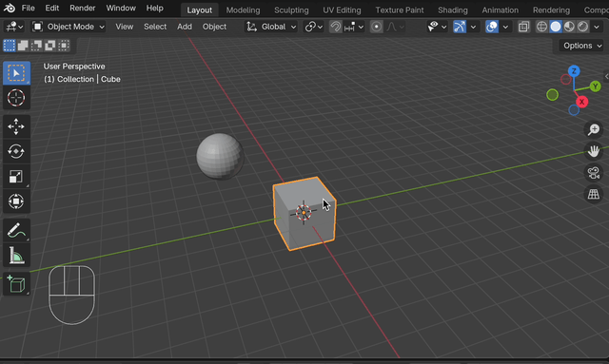Toggle the show gizmo button

460,27
